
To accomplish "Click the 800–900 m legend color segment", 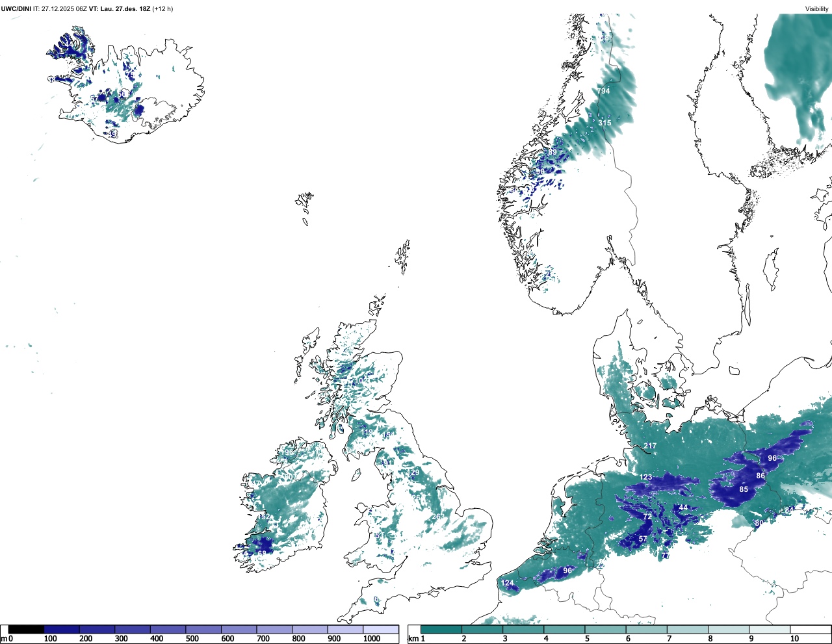I will point(309,629).
